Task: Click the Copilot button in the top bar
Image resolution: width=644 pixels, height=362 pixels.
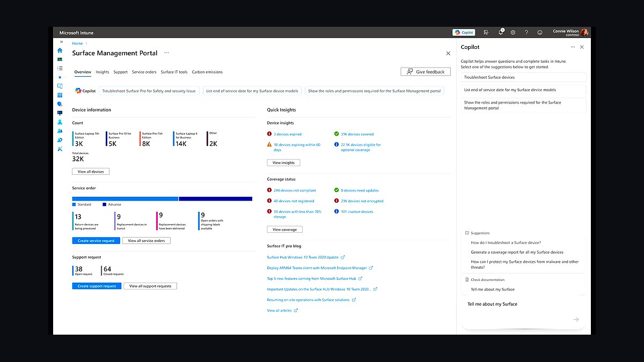Action: pos(464,32)
